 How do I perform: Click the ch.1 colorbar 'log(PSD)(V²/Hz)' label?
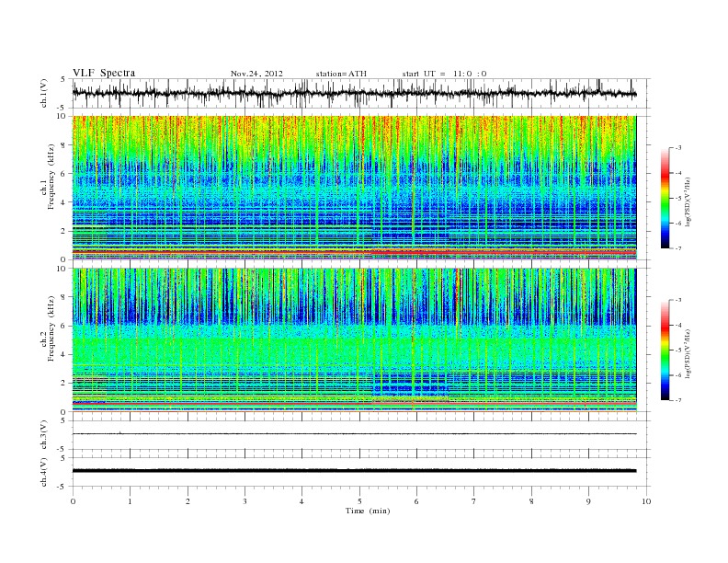688,201
